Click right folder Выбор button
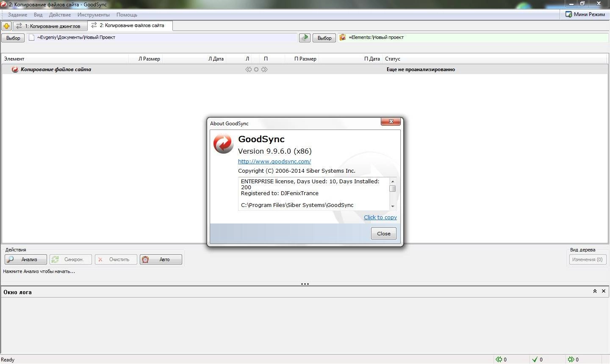 (x=324, y=38)
